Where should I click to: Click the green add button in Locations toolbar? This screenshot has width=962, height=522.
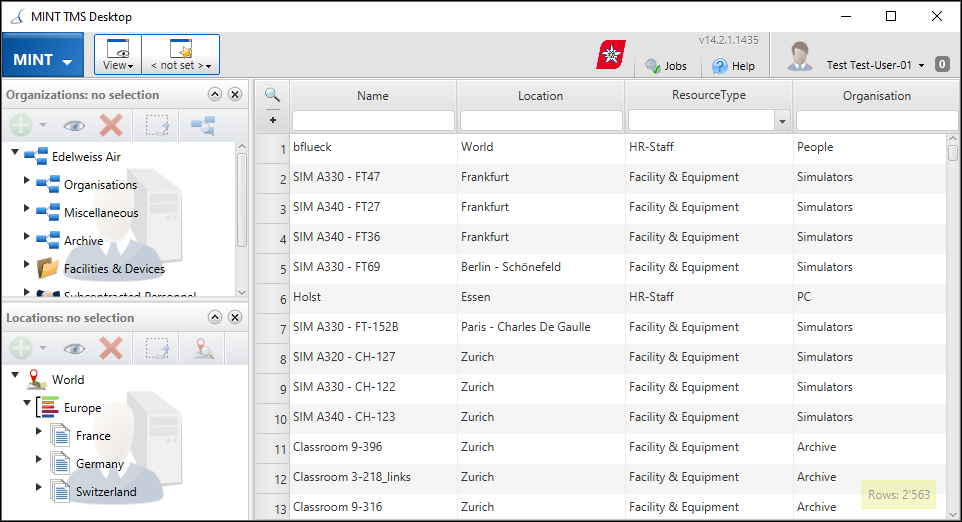[x=21, y=348]
